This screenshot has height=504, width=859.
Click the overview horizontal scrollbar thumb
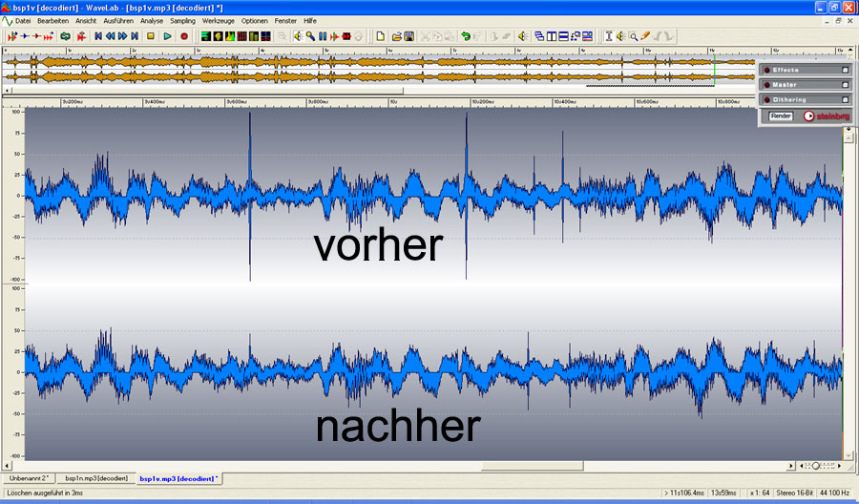208,91
